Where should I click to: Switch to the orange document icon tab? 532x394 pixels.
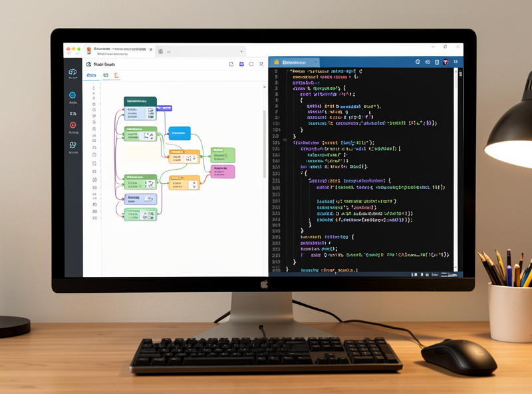click(x=116, y=75)
